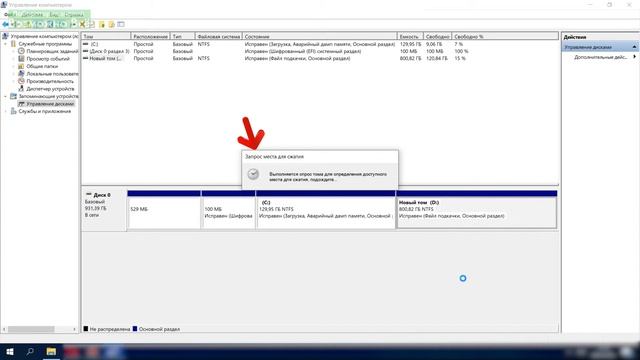Click the '15 %' free percent cell
The image size is (640, 360).
460,58
